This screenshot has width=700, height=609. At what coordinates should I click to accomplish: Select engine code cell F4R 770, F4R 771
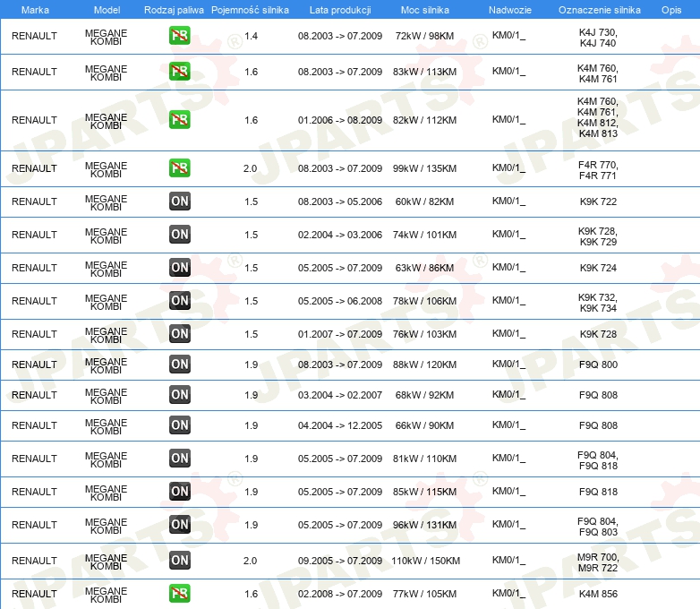pos(598,170)
